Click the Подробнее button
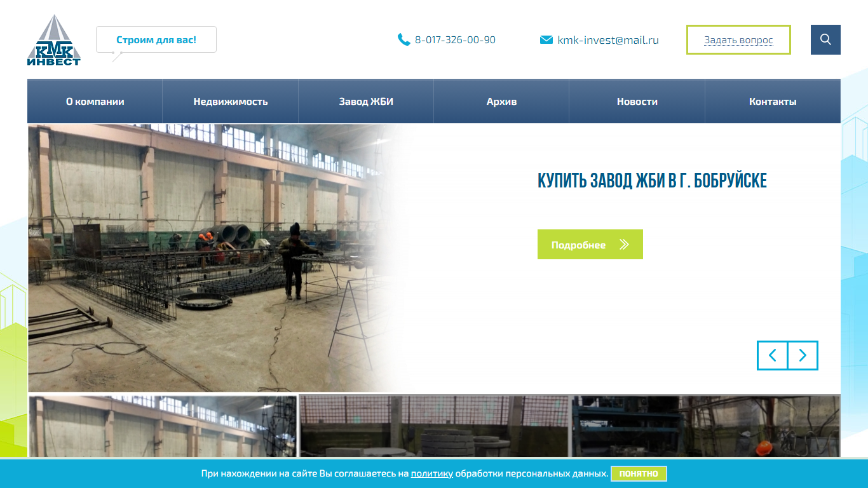868x488 pixels. click(x=590, y=244)
